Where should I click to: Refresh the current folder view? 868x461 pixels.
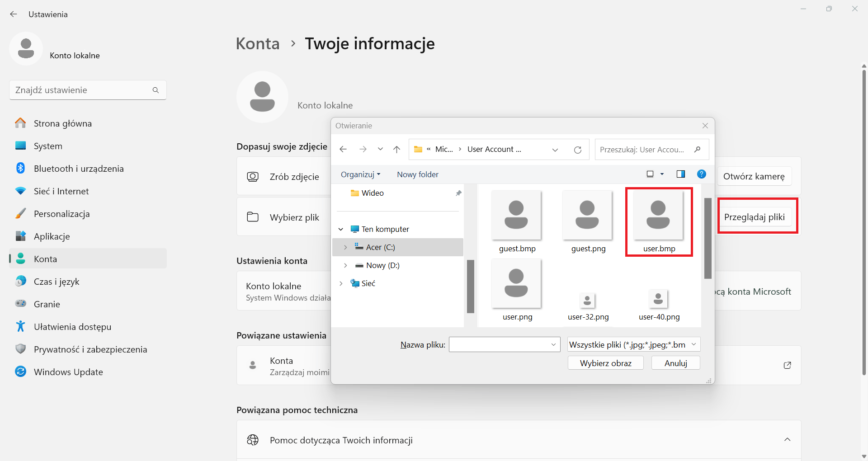pyautogui.click(x=578, y=149)
